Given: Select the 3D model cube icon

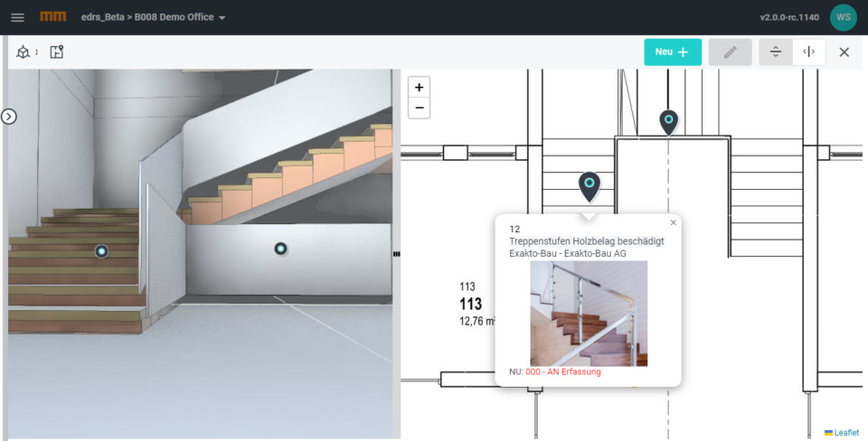Looking at the screenshot, I should point(23,52).
